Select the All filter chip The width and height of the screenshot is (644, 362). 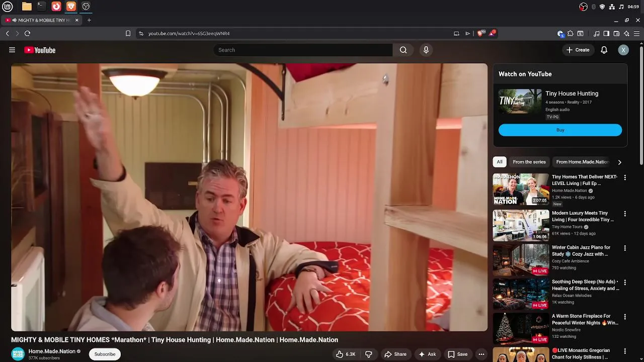(500, 162)
